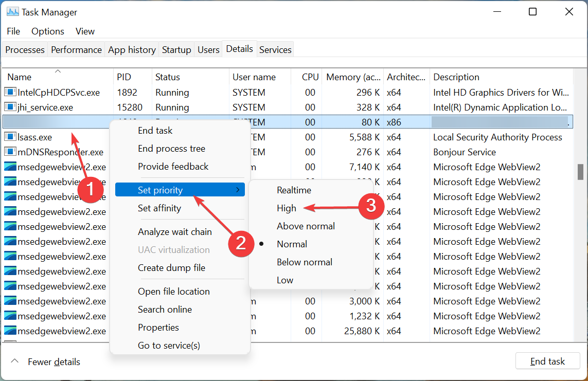Image resolution: width=588 pixels, height=381 pixels.
Task: Switch to the Users tab
Action: click(208, 49)
